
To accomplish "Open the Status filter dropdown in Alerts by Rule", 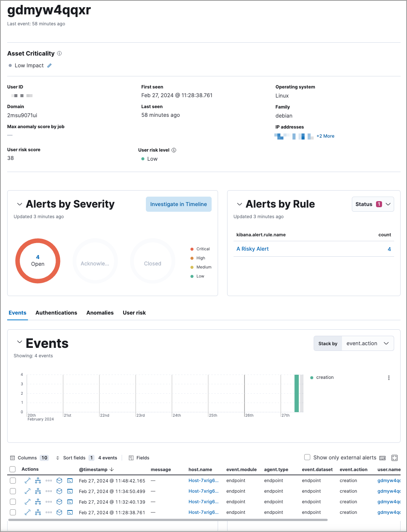I will tap(373, 204).
